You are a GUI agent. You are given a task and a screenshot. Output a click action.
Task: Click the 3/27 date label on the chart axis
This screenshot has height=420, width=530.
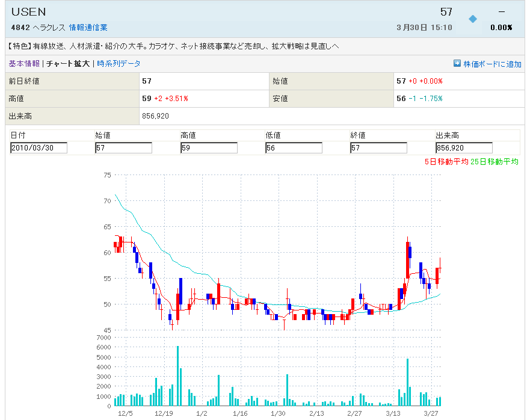point(431,413)
